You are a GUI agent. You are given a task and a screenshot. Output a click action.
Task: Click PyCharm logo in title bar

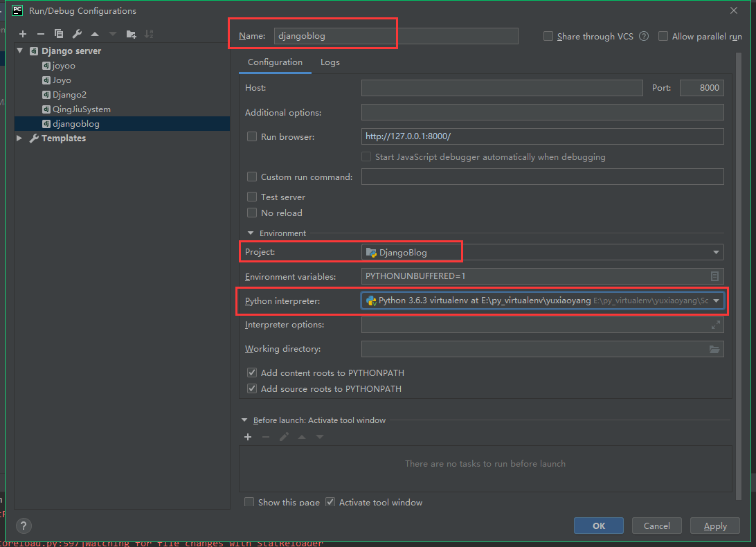17,10
